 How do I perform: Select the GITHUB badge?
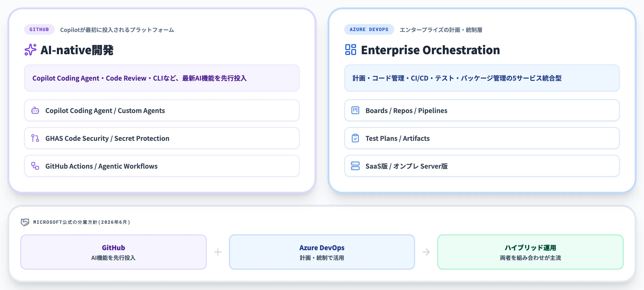tap(39, 30)
